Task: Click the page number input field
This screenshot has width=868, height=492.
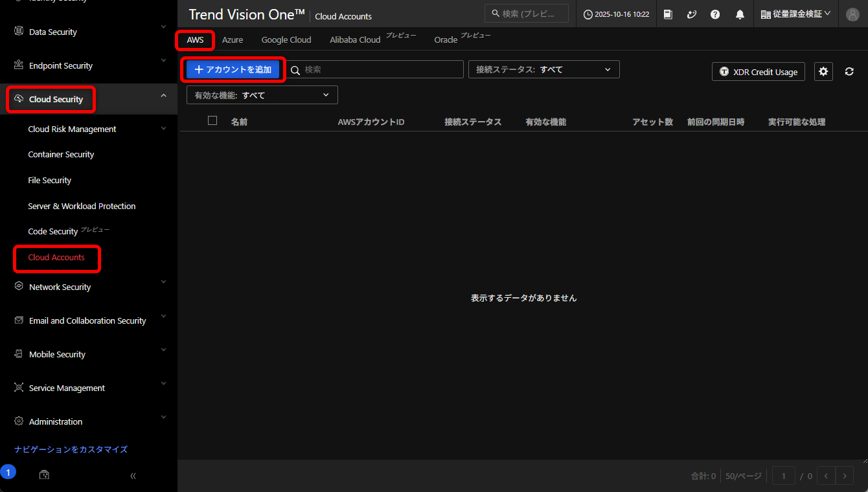Action: pyautogui.click(x=784, y=476)
